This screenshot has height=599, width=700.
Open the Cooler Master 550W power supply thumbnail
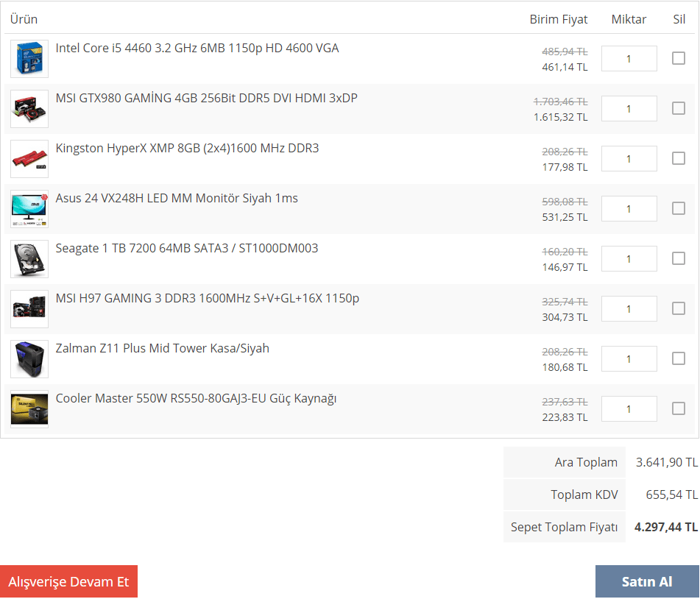29,409
